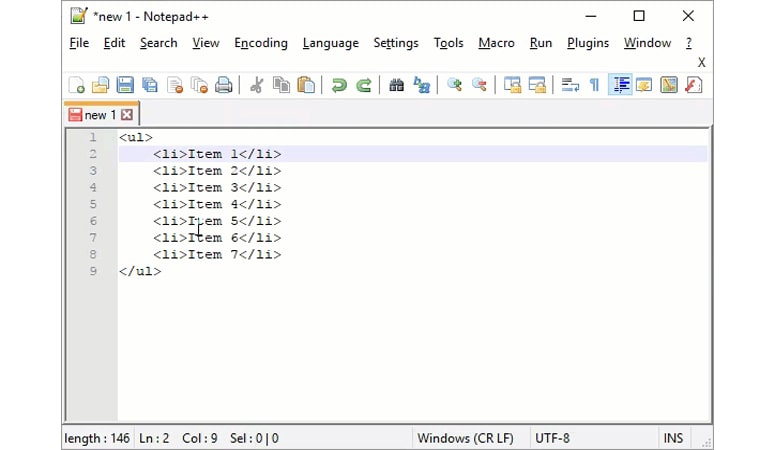Click the Notepad++ title bar app icon
This screenshot has width=768, height=450.
[x=78, y=16]
